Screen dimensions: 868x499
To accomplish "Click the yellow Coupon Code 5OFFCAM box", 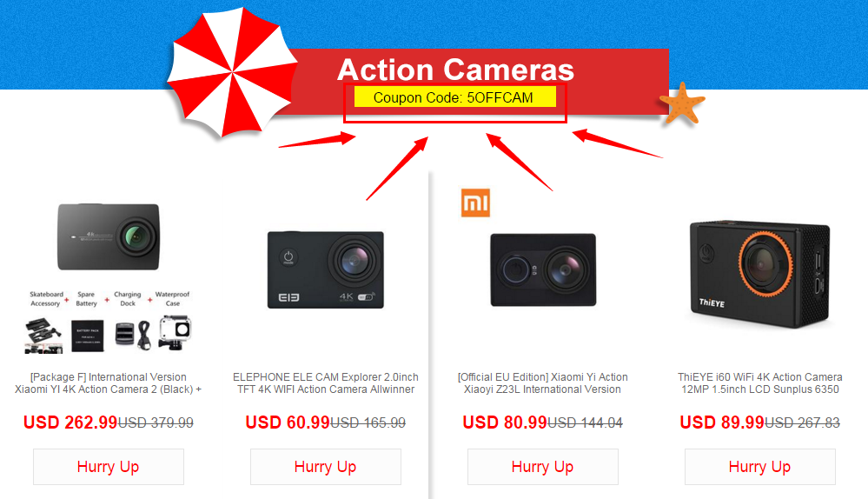I will [x=455, y=96].
